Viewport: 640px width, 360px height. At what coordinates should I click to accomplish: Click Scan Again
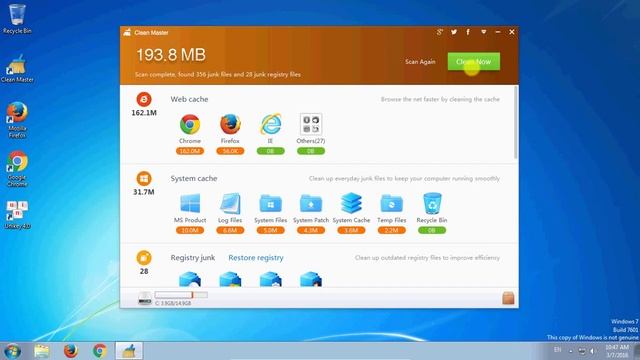[x=420, y=62]
